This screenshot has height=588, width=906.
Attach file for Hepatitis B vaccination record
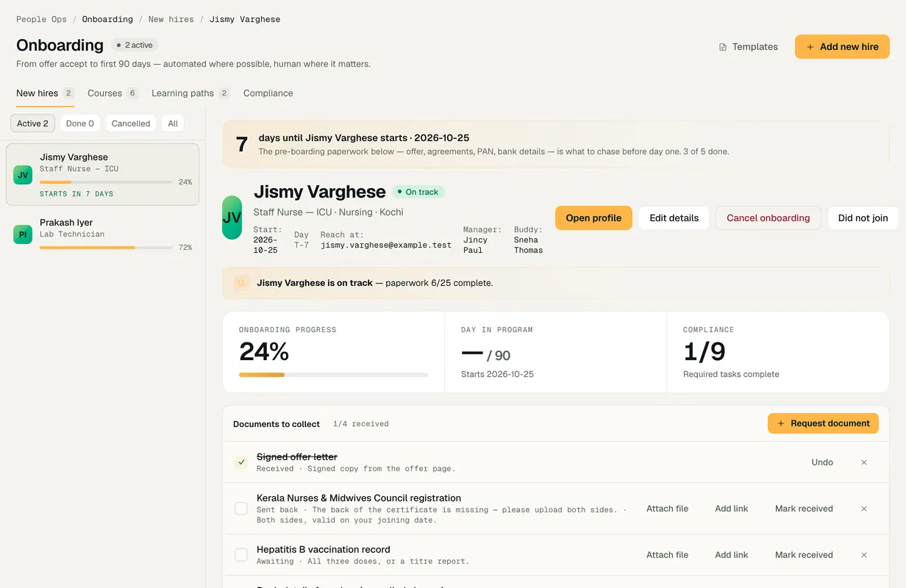tap(667, 555)
